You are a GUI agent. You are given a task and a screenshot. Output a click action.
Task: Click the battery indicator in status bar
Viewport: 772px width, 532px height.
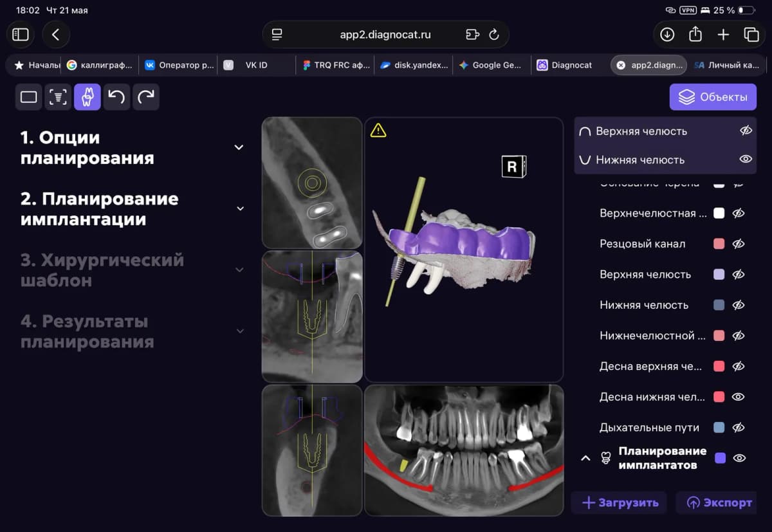click(x=746, y=10)
